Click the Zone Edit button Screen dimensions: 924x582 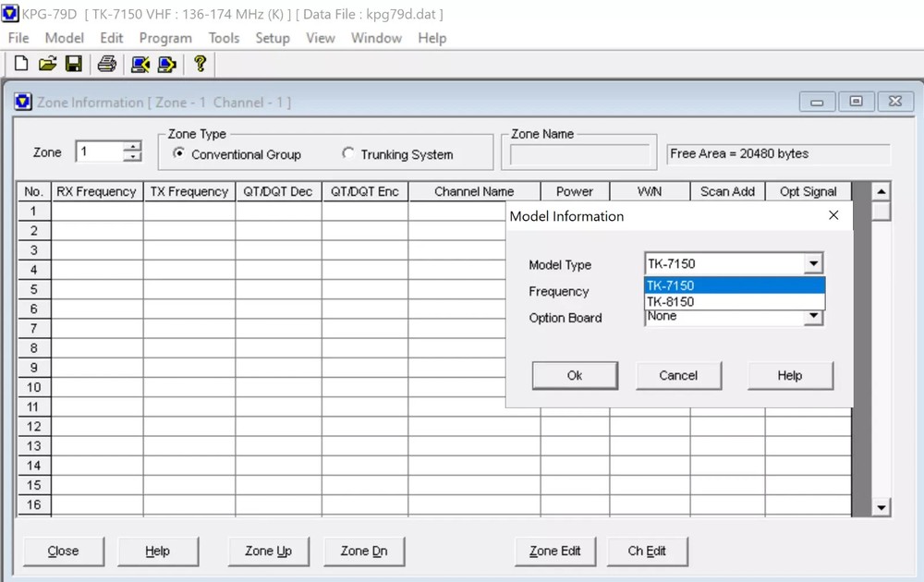tap(554, 551)
